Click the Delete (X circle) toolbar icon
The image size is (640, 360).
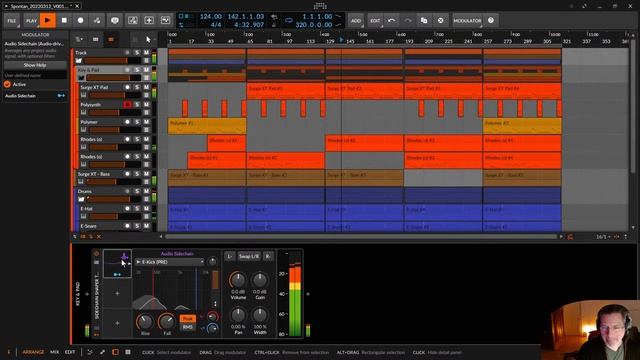click(x=440, y=20)
